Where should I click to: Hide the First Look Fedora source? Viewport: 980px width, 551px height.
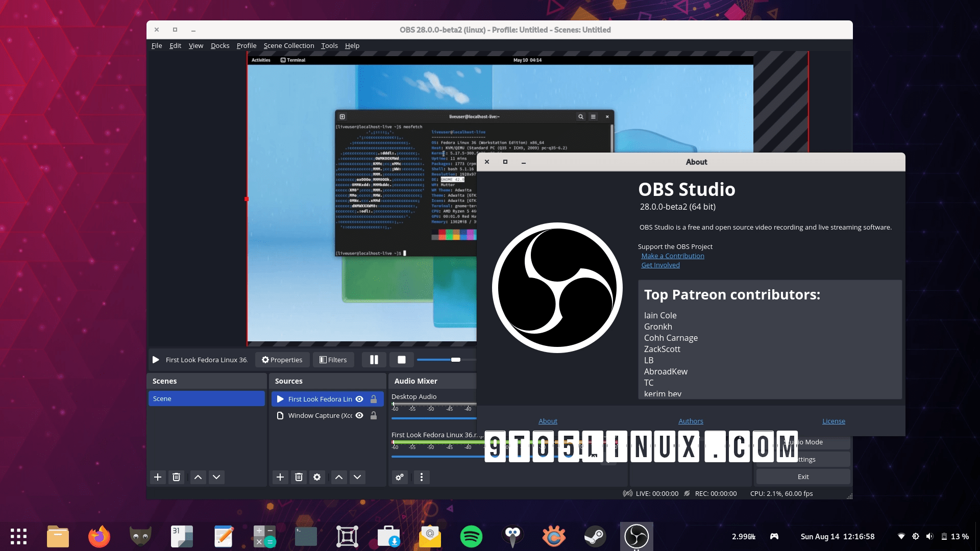point(359,399)
